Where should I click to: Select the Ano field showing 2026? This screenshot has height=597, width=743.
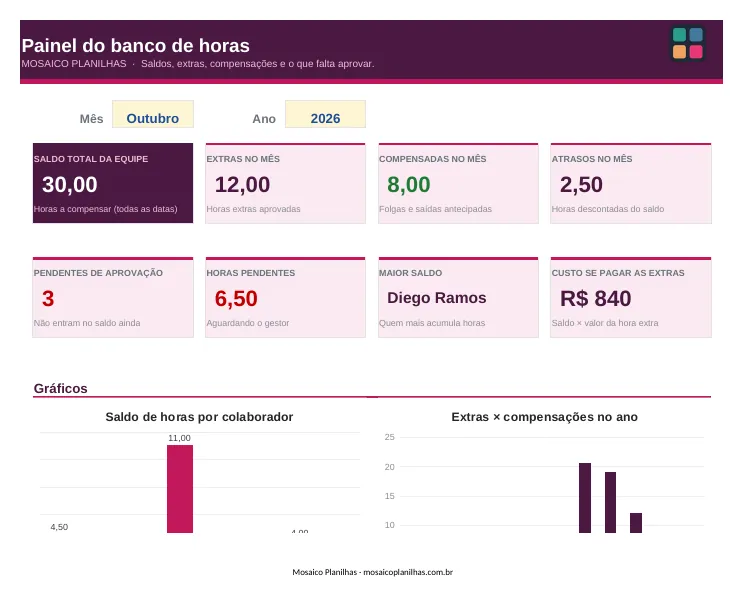click(x=325, y=114)
